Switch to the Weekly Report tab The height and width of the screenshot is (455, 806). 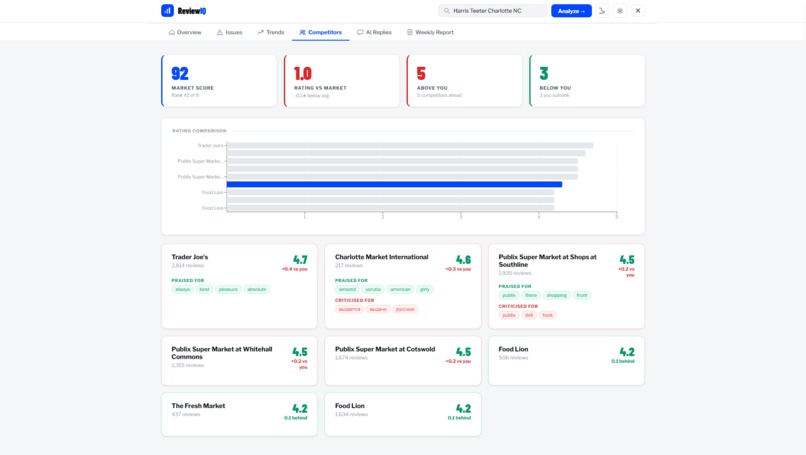(430, 32)
